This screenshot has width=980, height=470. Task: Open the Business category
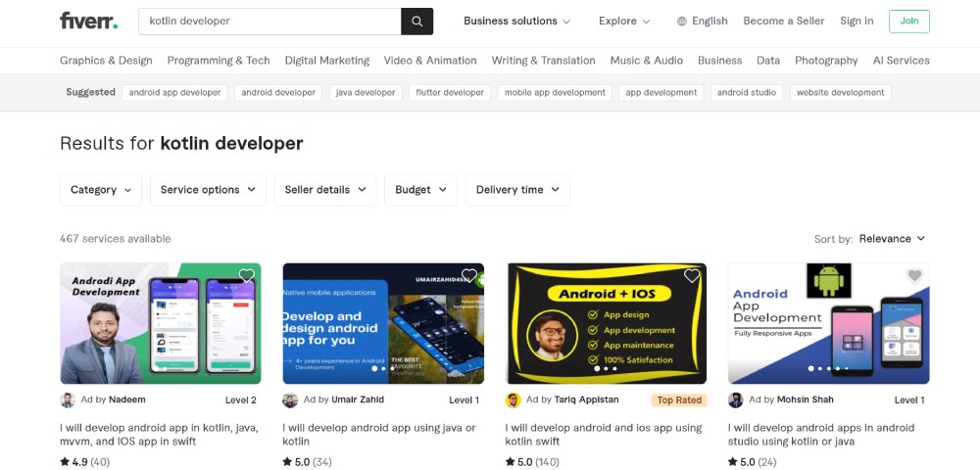(719, 61)
